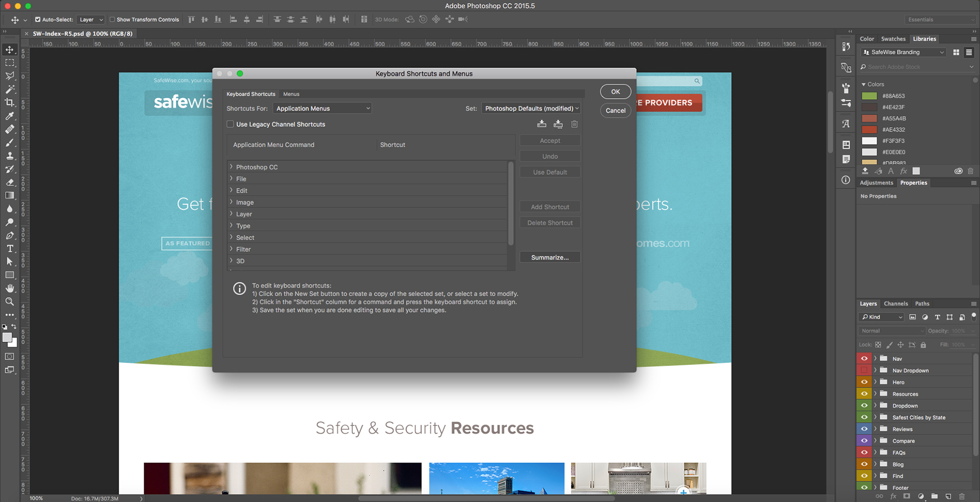The image size is (980, 502).
Task: Select the Horizontal Type tool
Action: [x=10, y=249]
